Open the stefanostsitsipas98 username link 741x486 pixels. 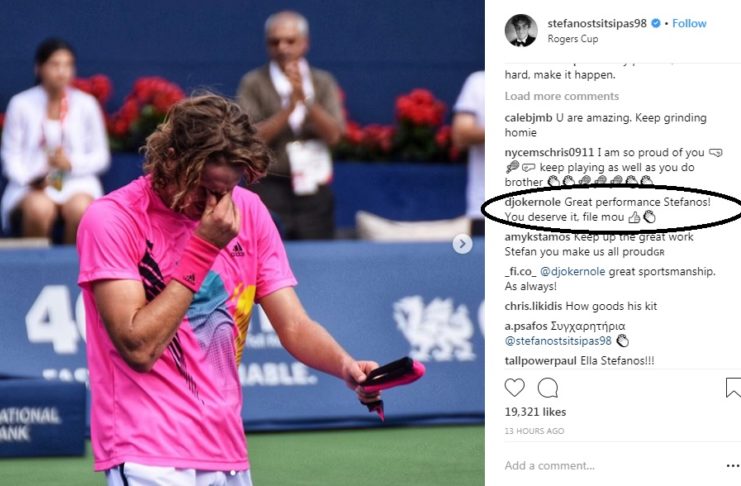pyautogui.click(x=597, y=23)
